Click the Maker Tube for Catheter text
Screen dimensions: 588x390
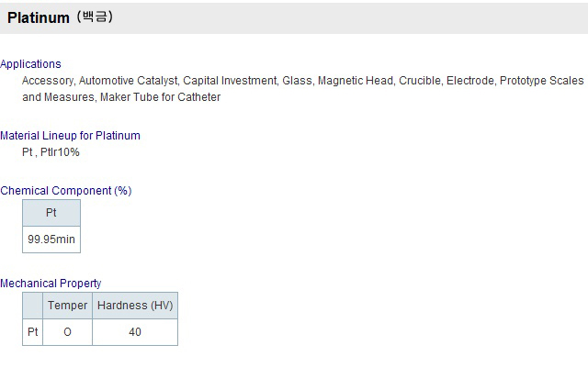click(161, 97)
